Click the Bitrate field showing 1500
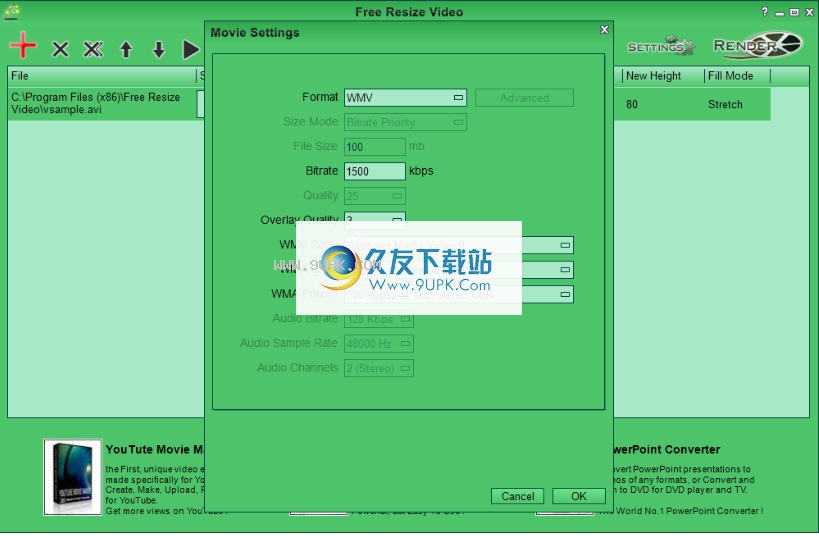The image size is (819, 536). (375, 171)
